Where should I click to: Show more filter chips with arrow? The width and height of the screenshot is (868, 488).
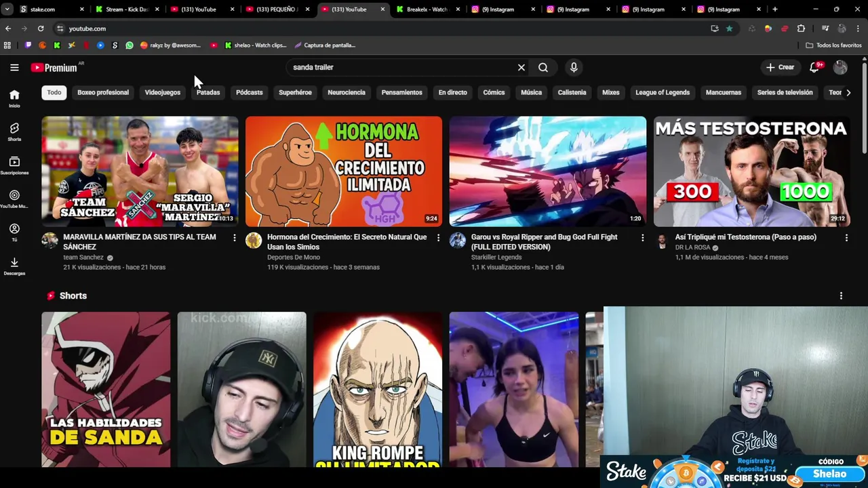[848, 92]
